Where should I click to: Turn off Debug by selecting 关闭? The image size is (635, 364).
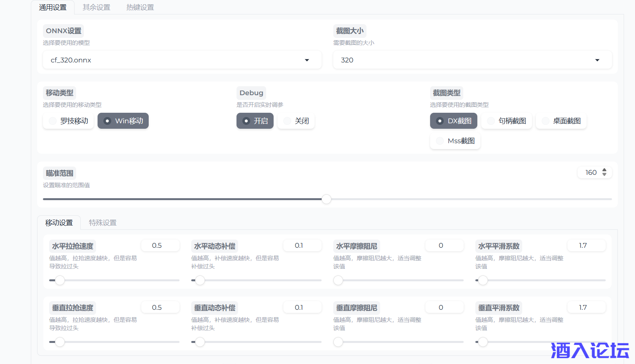coord(296,121)
